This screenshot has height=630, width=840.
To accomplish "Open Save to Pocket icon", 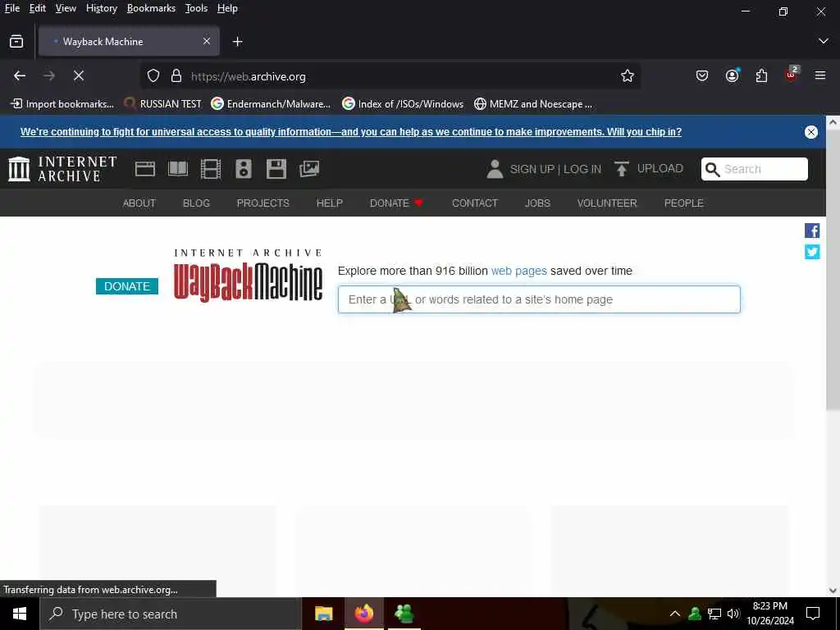I will tap(702, 76).
